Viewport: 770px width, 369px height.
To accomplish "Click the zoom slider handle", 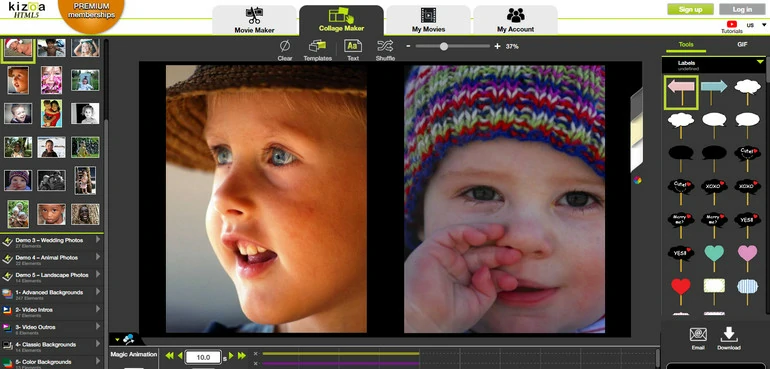I will tap(444, 46).
